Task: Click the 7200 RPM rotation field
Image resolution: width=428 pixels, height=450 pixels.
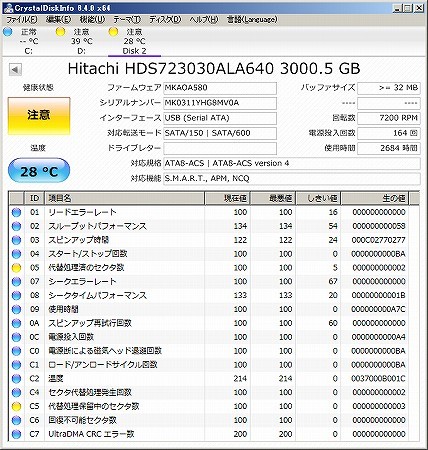Action: click(389, 118)
